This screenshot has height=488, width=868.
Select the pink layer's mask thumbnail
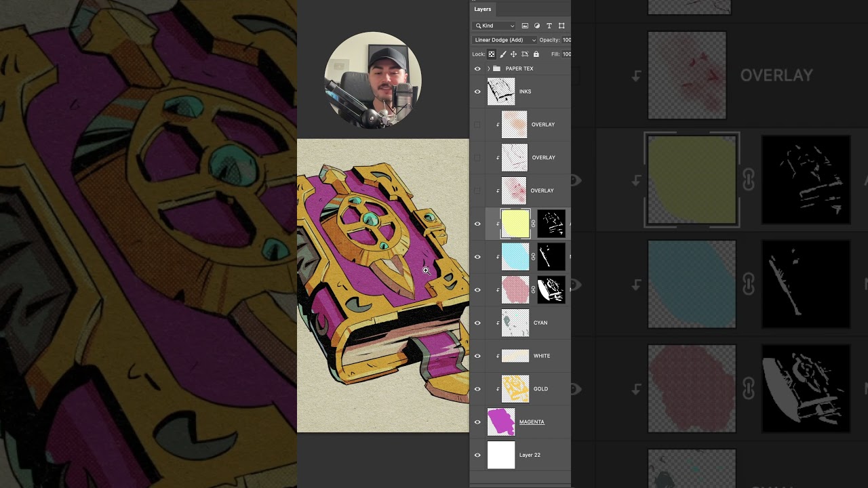[551, 290]
